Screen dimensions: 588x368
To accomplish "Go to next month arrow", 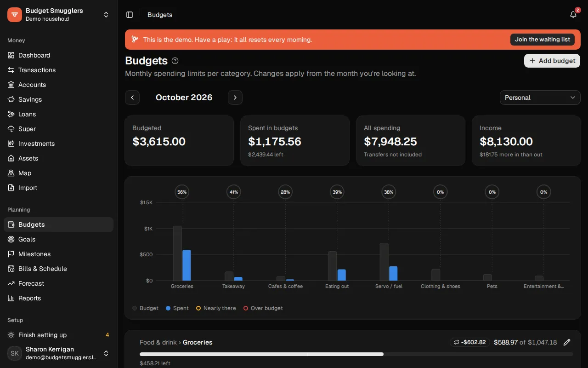I will coord(235,98).
